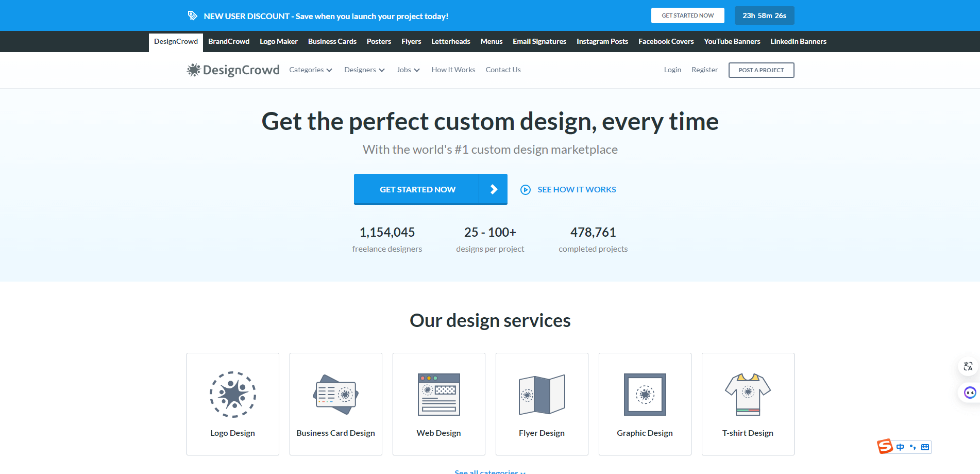Click Get Started Now in top banner

click(x=688, y=15)
